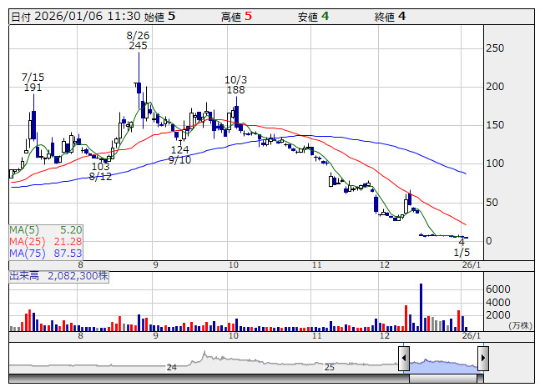Click the 終値 closing price value
The image size is (545, 392).
(401, 16)
